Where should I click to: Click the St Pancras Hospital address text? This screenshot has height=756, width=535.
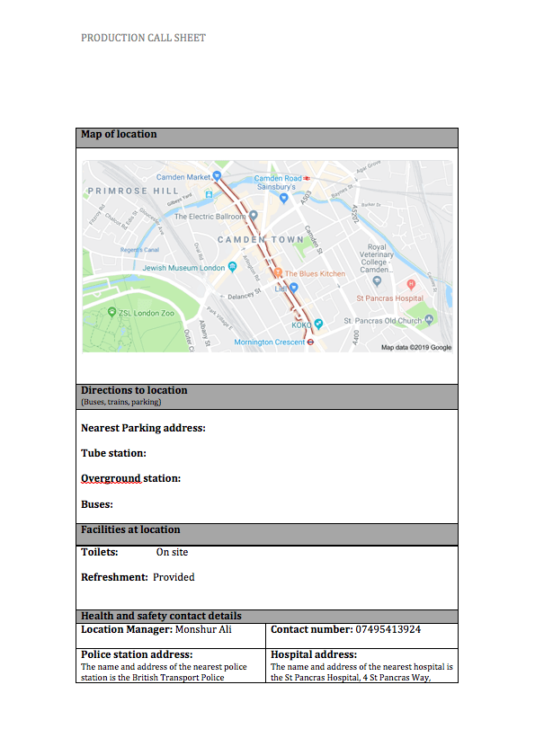(x=356, y=678)
